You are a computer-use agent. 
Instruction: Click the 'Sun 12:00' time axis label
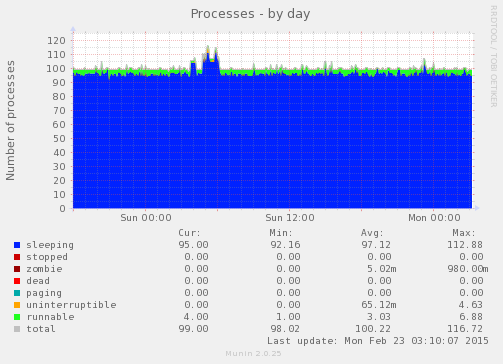[x=290, y=218]
